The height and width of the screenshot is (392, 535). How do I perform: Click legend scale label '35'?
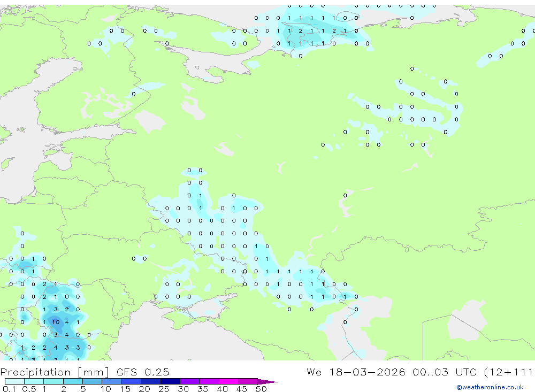click(x=203, y=389)
